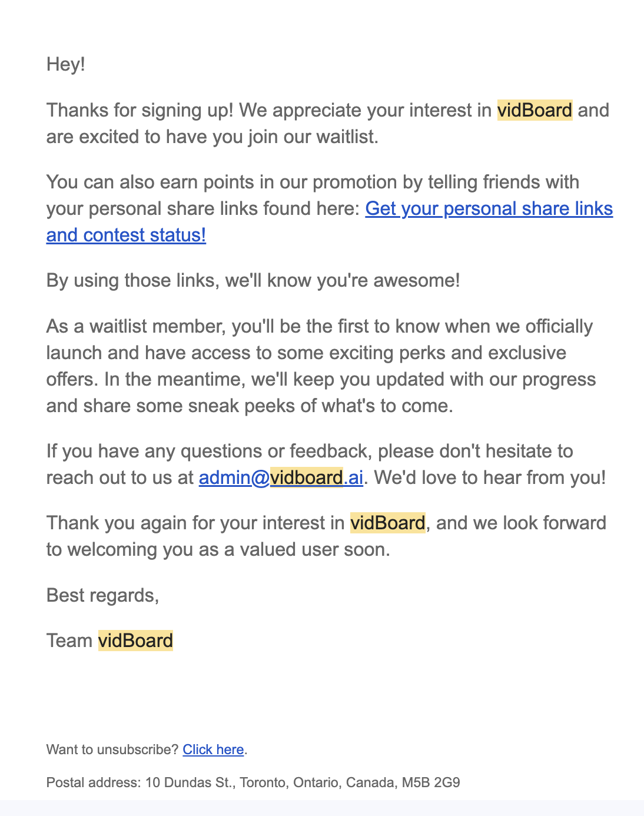Image resolution: width=644 pixels, height=816 pixels.
Task: Click the 'Best regards,' closing line
Action: 102,595
